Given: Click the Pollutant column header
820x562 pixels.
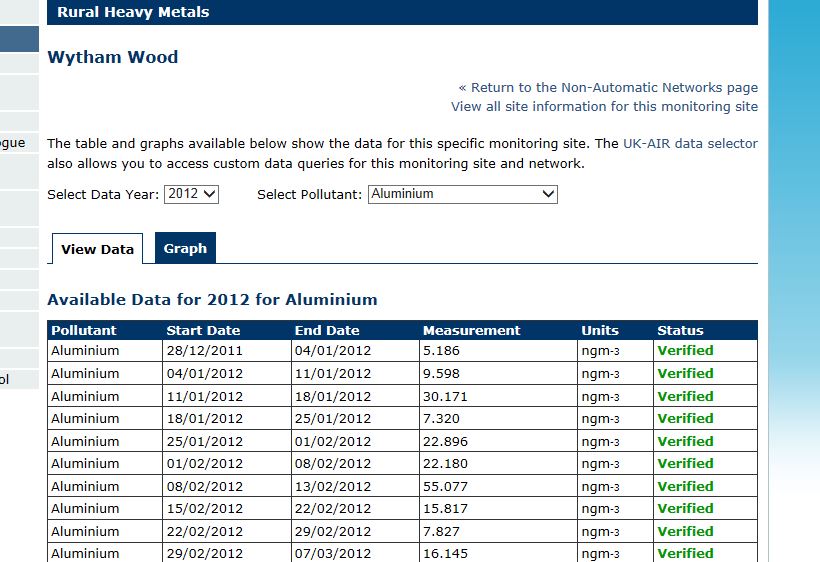Looking at the screenshot, I should click(x=84, y=330).
